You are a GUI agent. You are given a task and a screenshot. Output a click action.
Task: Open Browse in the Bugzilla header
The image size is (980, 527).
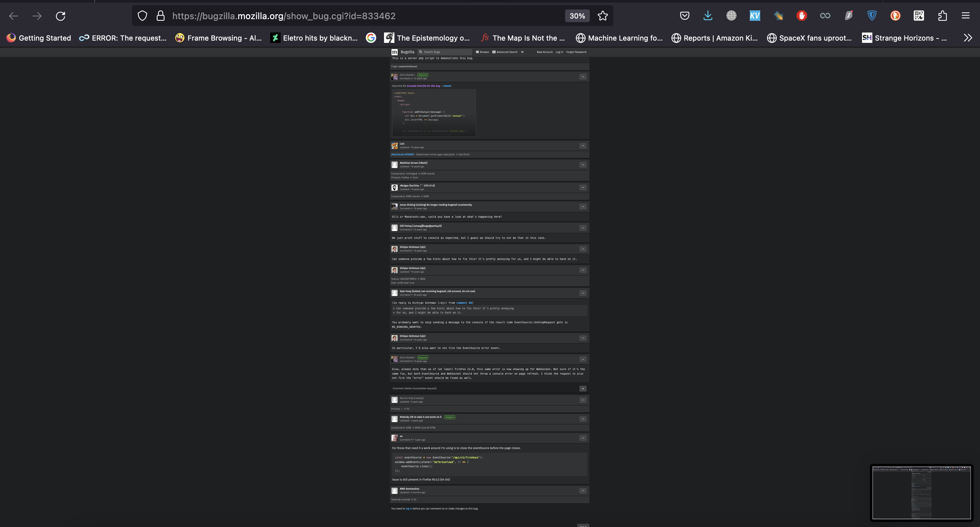[x=483, y=52]
